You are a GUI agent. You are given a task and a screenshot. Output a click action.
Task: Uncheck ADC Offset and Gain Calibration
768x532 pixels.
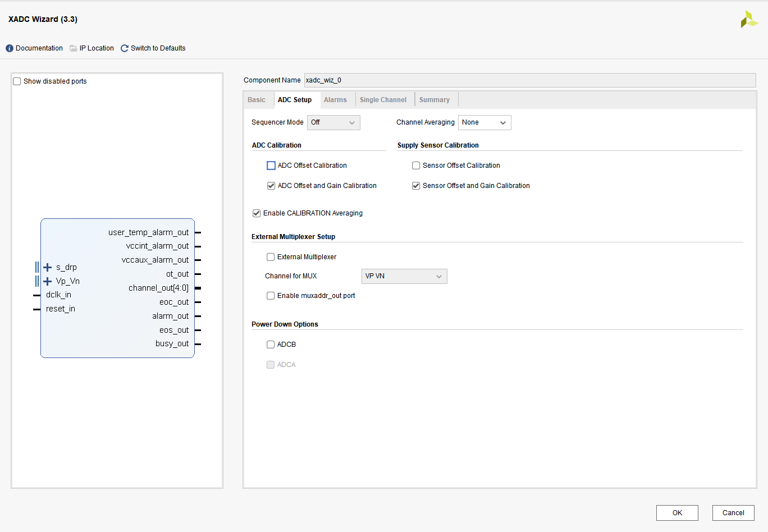271,186
